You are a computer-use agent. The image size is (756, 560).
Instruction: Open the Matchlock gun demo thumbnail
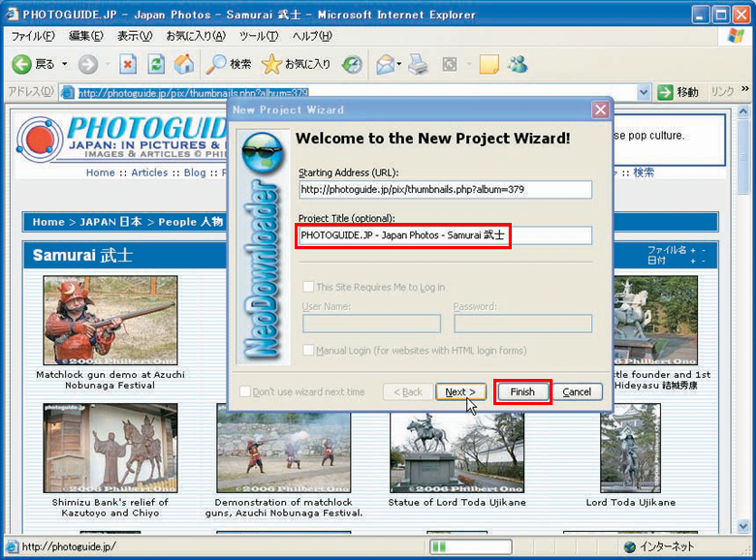coord(110,320)
